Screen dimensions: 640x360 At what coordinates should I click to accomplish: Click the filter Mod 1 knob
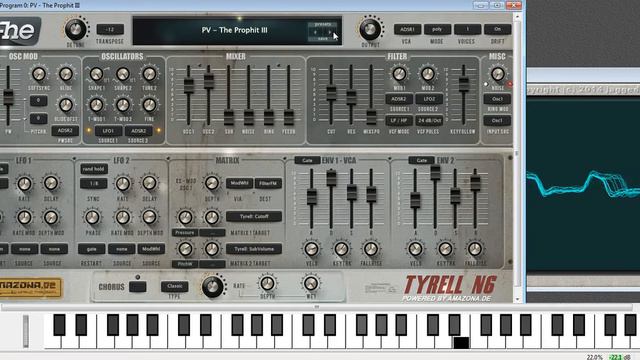click(399, 74)
